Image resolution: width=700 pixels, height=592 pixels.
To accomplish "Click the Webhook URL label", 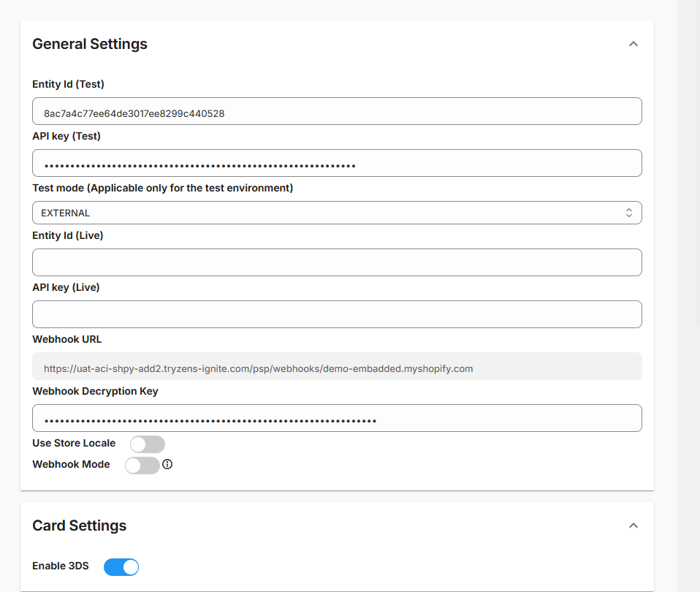I will (x=67, y=339).
